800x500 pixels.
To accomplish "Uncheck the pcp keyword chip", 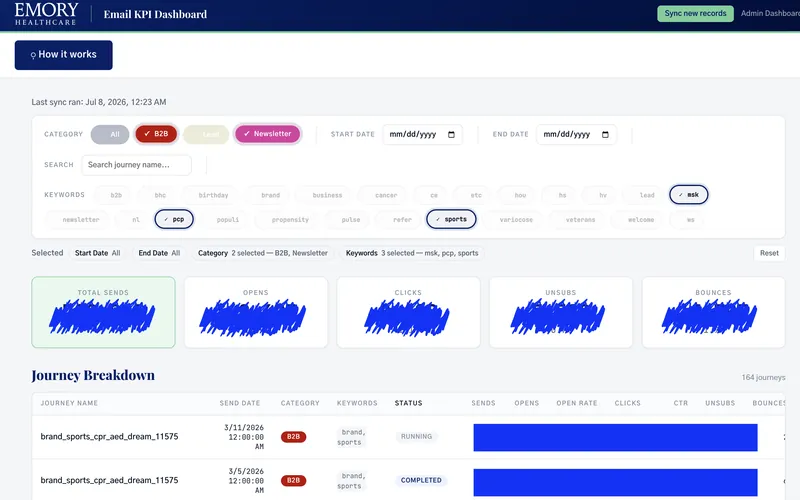I will 174,219.
